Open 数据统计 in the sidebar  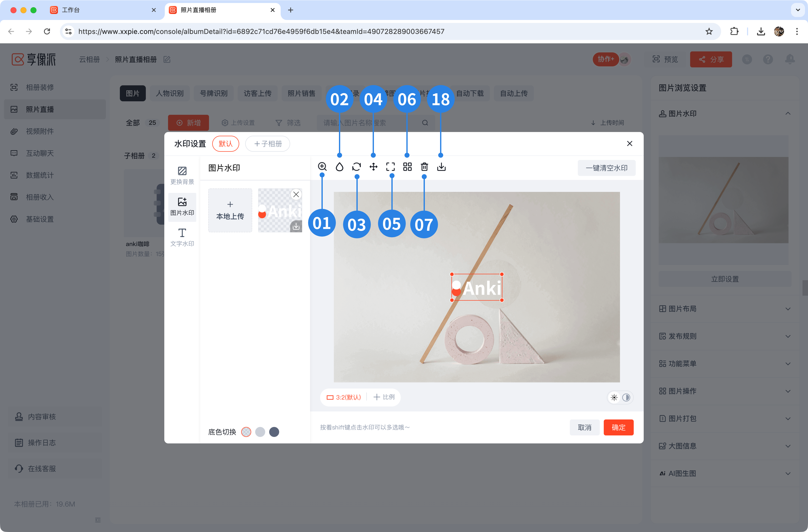pos(55,175)
